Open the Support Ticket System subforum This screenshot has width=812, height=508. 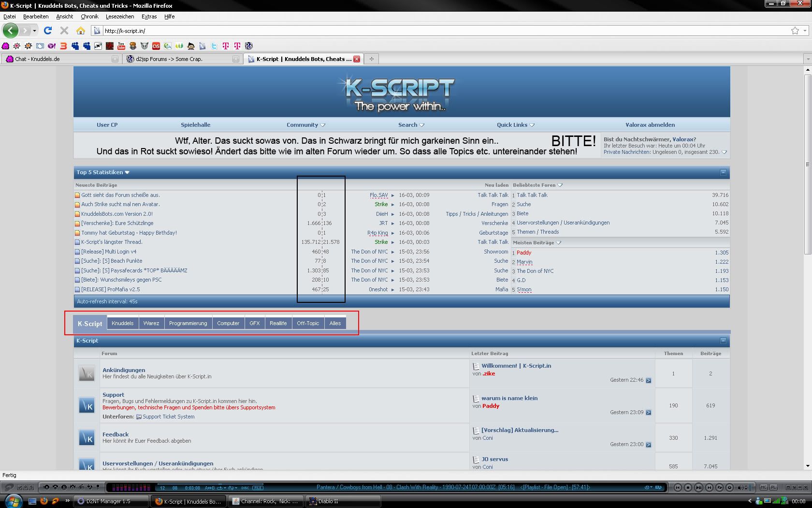168,417
